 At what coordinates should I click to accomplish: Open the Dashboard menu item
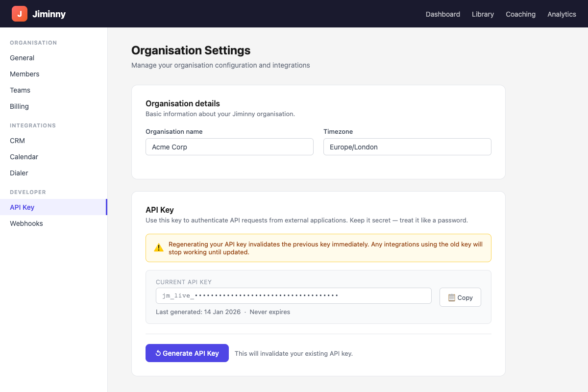442,14
